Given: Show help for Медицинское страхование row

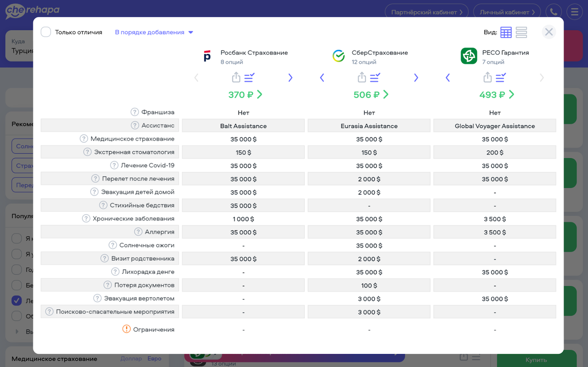Looking at the screenshot, I should click(x=84, y=139).
